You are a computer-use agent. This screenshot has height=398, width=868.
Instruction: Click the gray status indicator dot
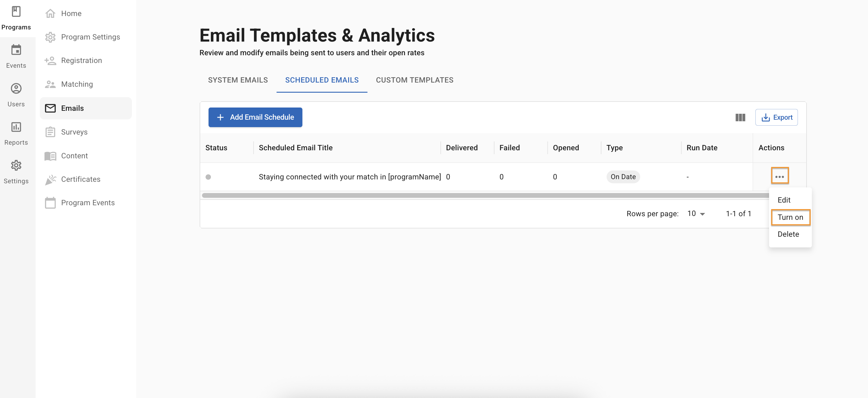coord(208,177)
